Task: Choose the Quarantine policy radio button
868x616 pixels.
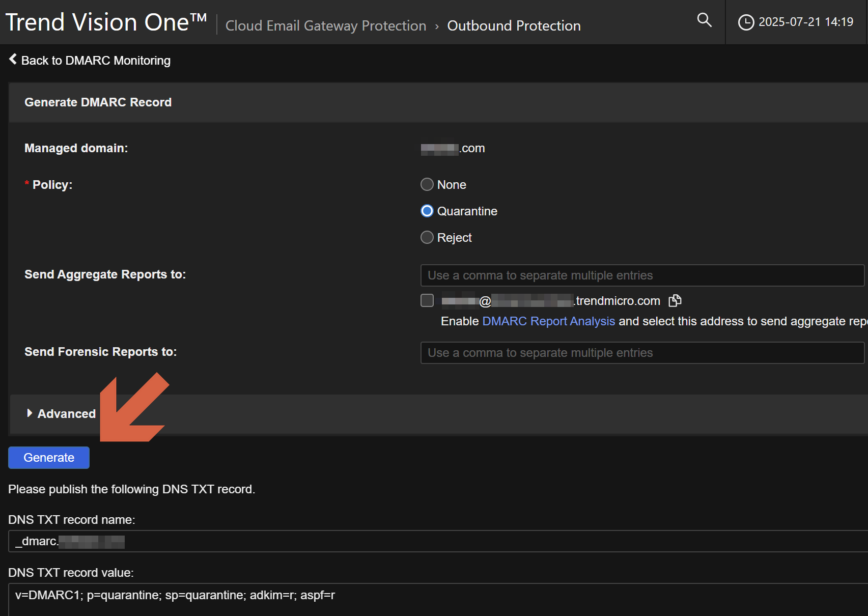Action: pos(427,211)
